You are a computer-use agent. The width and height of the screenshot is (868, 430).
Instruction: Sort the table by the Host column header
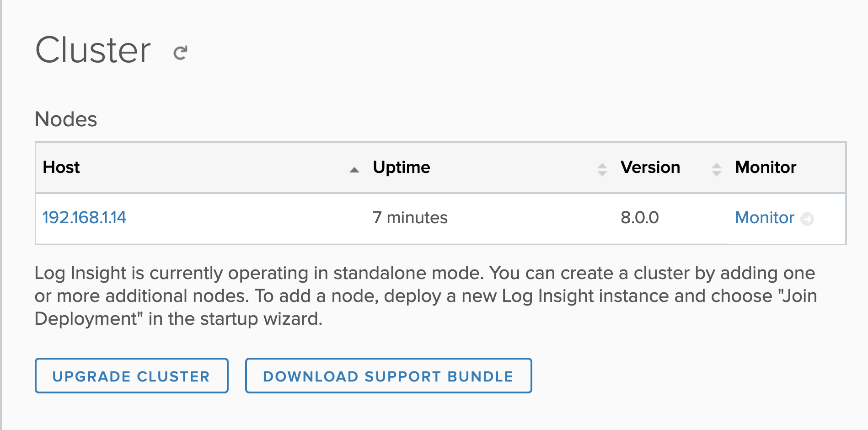click(62, 167)
